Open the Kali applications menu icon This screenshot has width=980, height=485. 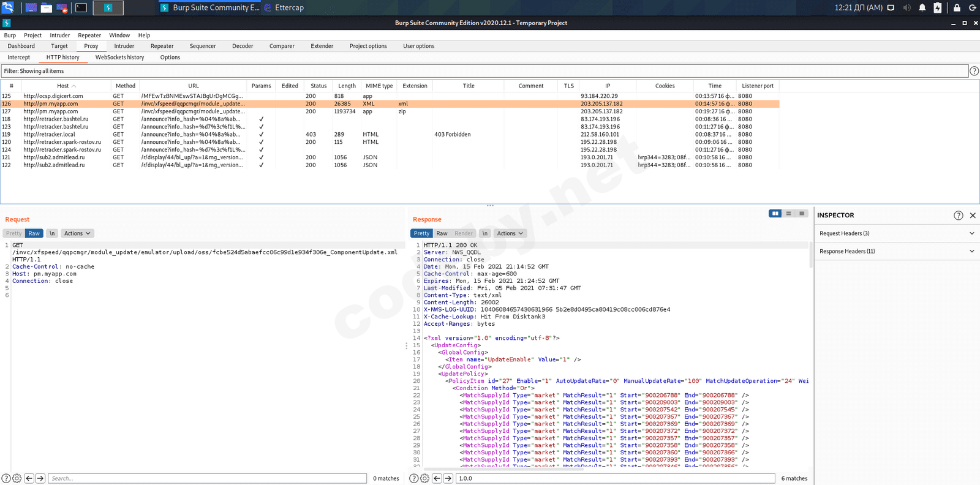(7, 7)
